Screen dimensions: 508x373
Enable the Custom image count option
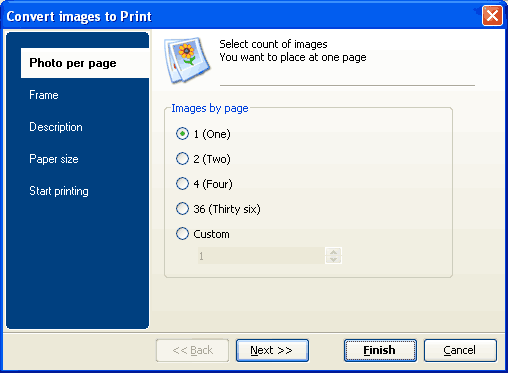[203, 234]
